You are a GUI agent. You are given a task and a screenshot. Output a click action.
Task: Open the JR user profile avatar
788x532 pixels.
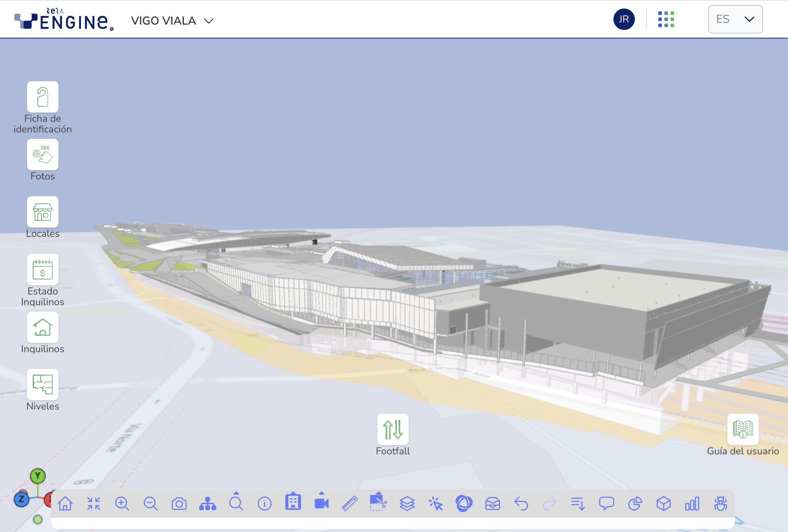point(624,19)
